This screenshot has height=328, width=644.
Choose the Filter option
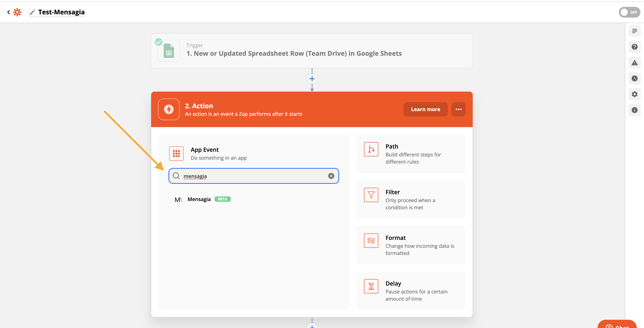tap(411, 199)
